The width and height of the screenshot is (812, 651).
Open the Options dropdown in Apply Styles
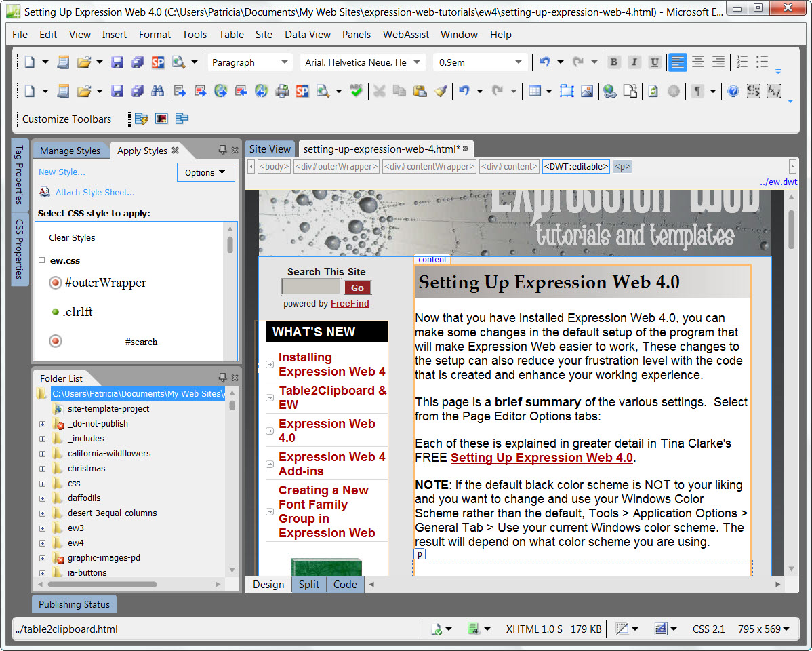(205, 173)
